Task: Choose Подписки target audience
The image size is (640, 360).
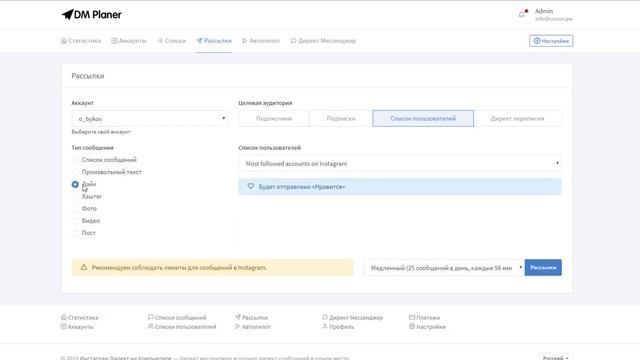Action: tap(341, 119)
